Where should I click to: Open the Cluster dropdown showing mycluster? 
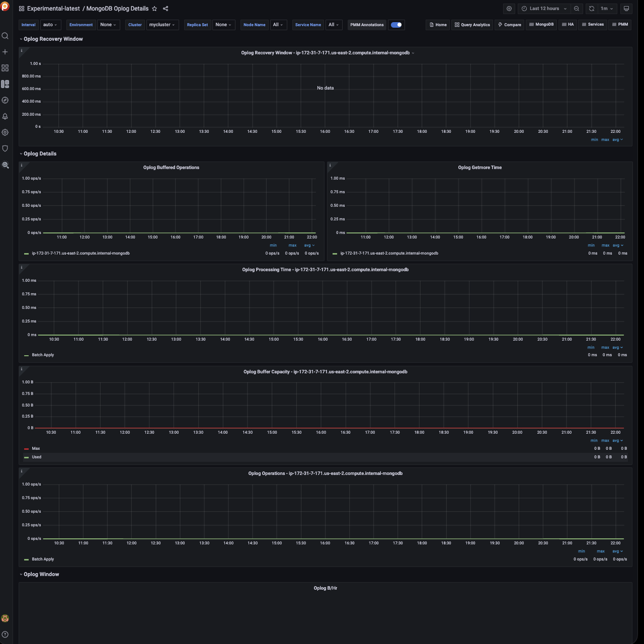click(162, 25)
